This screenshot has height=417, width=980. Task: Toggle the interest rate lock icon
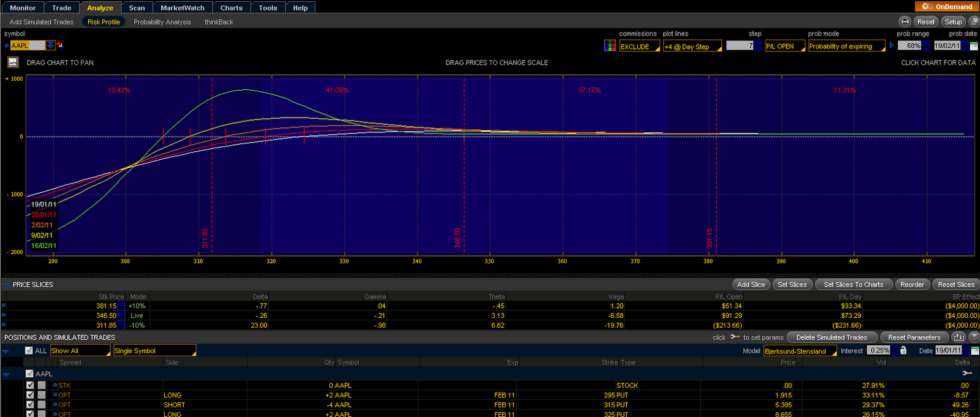pyautogui.click(x=903, y=350)
